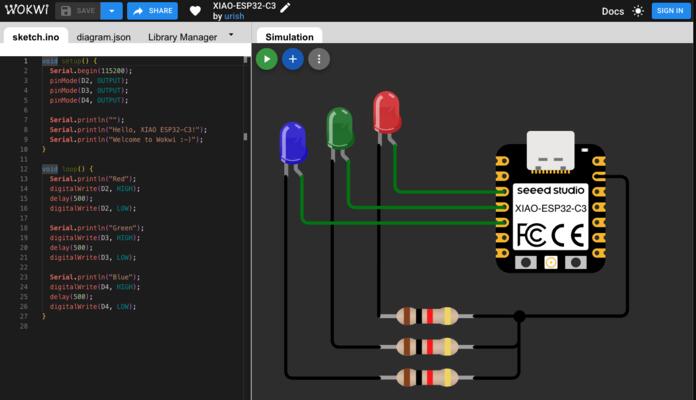The image size is (696, 400).
Task: Click line number 28 in the gutter
Action: coord(24,326)
